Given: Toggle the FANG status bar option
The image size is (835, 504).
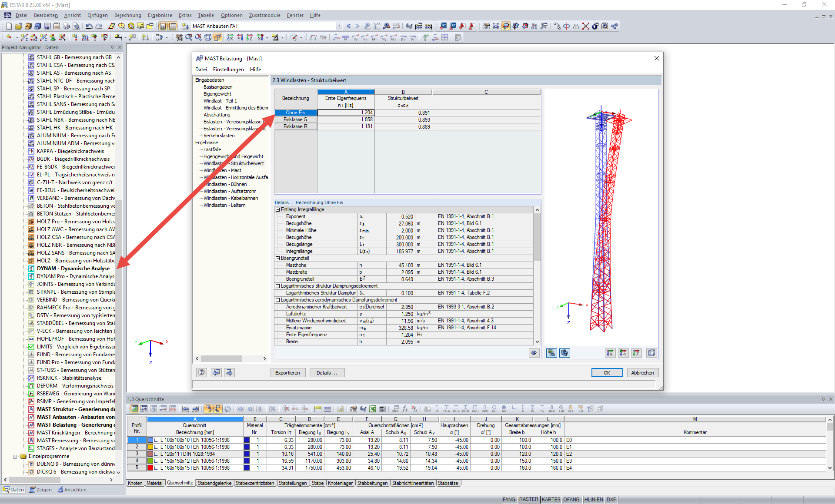Looking at the screenshot, I should pos(509,500).
